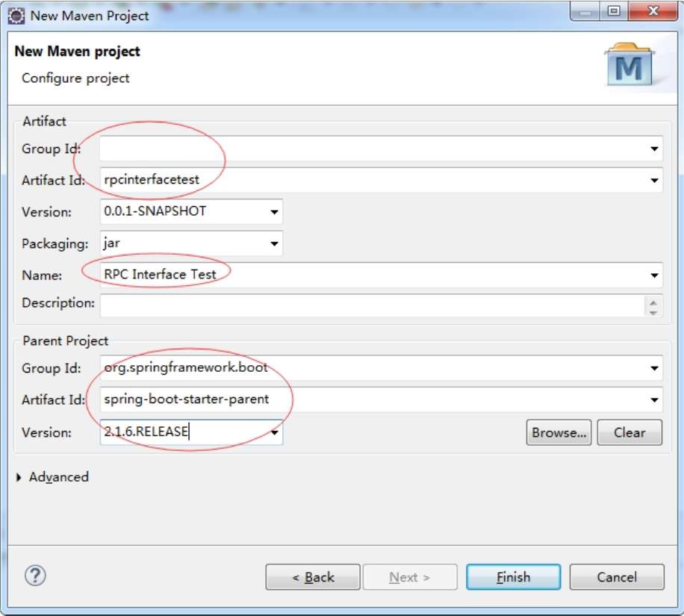Cancel the New Maven Project wizard

point(617,577)
